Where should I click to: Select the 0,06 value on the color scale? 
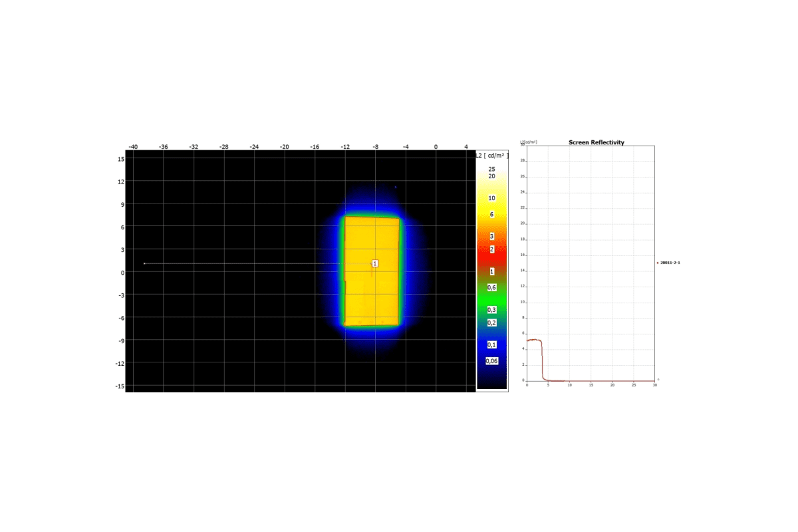pos(491,360)
